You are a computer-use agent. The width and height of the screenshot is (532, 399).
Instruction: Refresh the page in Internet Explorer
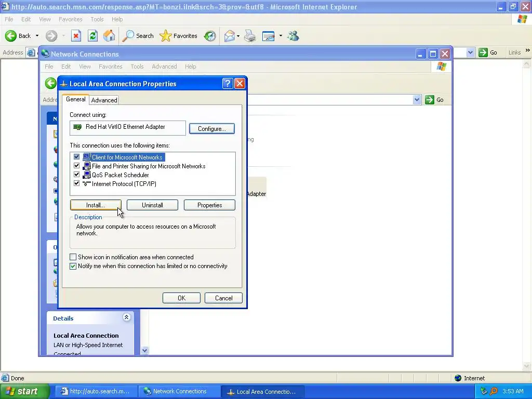point(92,36)
